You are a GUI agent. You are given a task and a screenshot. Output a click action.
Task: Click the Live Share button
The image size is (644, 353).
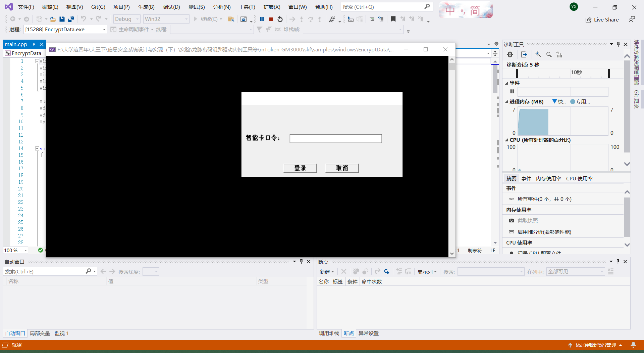(x=602, y=19)
